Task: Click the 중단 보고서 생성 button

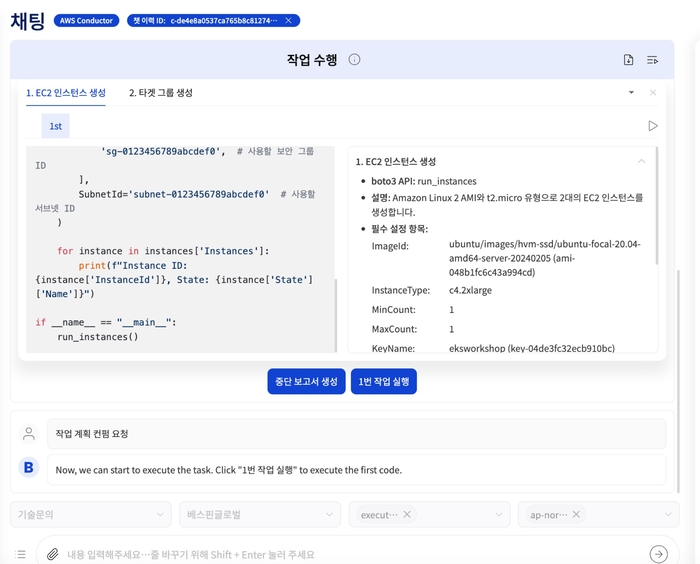Action: 306,382
